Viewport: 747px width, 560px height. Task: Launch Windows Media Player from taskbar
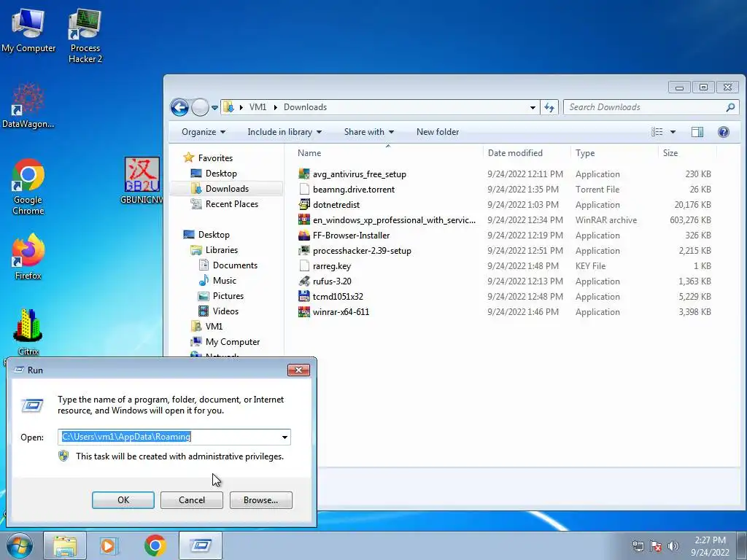point(109,545)
